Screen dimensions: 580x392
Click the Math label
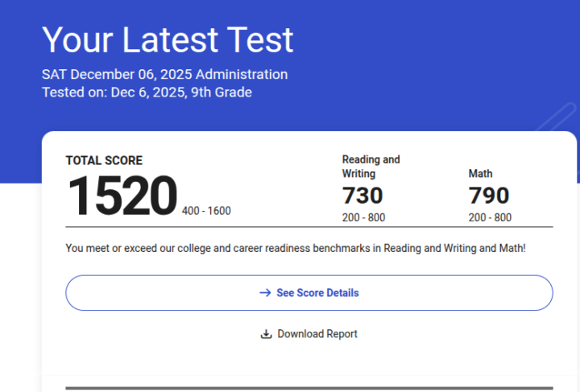tap(480, 173)
